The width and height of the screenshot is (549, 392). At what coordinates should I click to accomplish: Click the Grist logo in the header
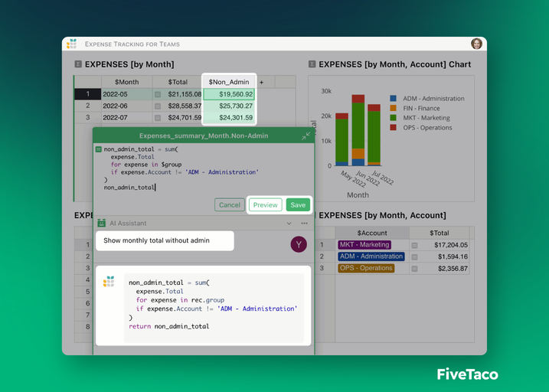pos(72,44)
